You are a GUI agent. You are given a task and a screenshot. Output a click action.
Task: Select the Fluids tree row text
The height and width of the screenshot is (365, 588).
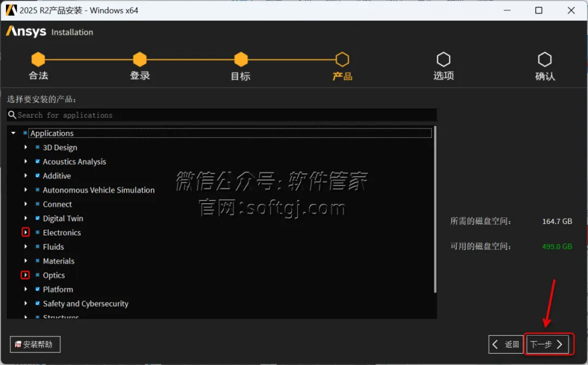(x=53, y=247)
